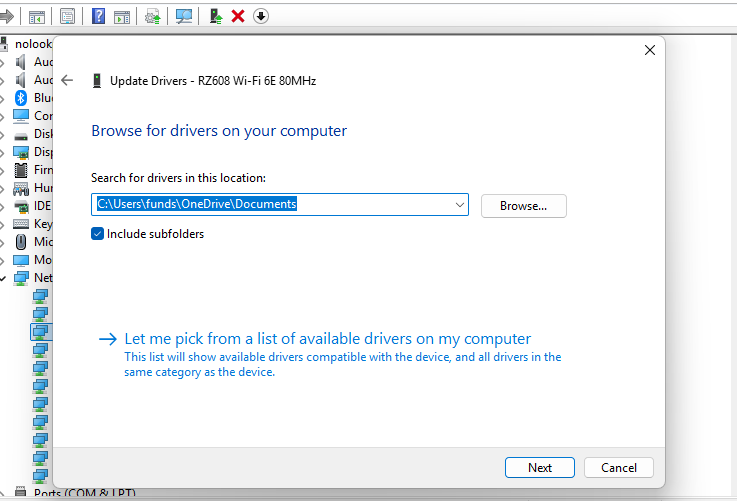Select the Human Interface Devices icon

21,188
